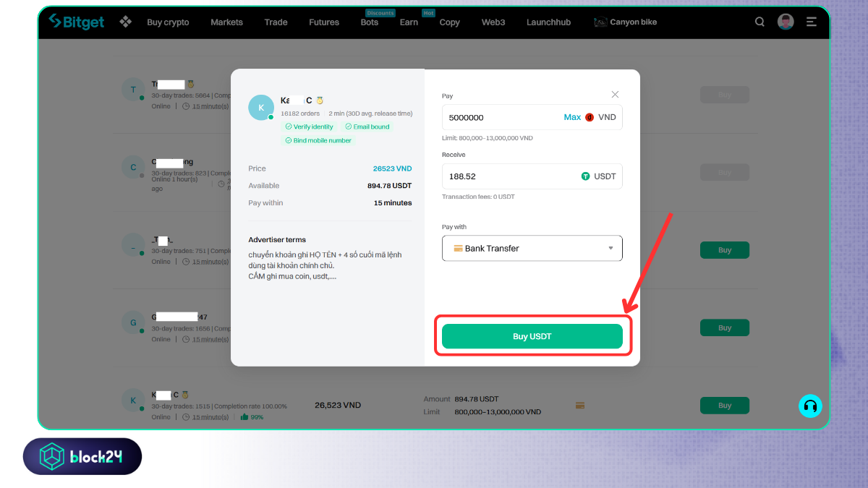Open the Canyon bike promotion link
Image resolution: width=868 pixels, height=488 pixels.
pos(626,22)
